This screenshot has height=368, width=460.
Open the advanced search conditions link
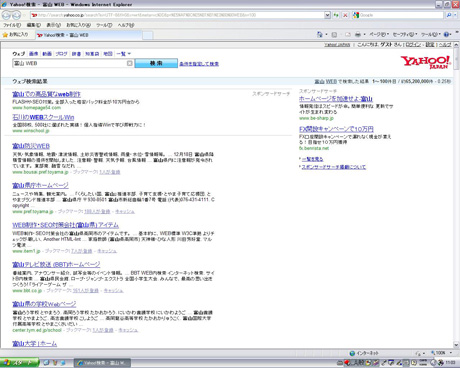199,64
